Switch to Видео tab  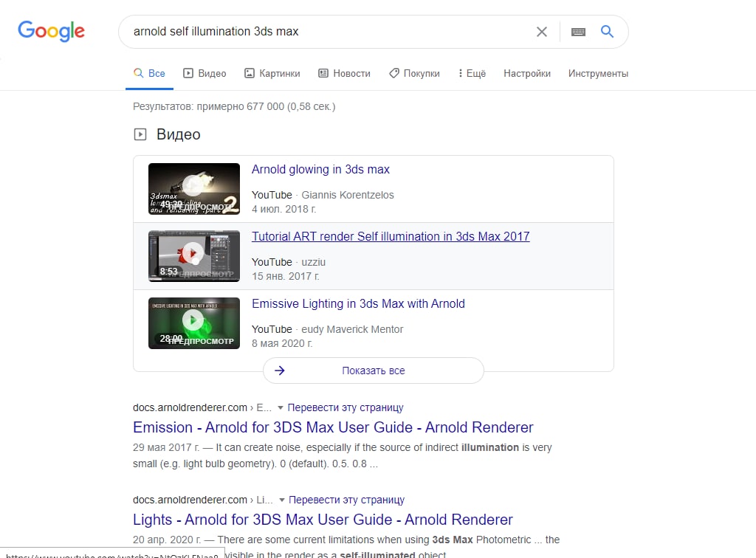point(205,73)
